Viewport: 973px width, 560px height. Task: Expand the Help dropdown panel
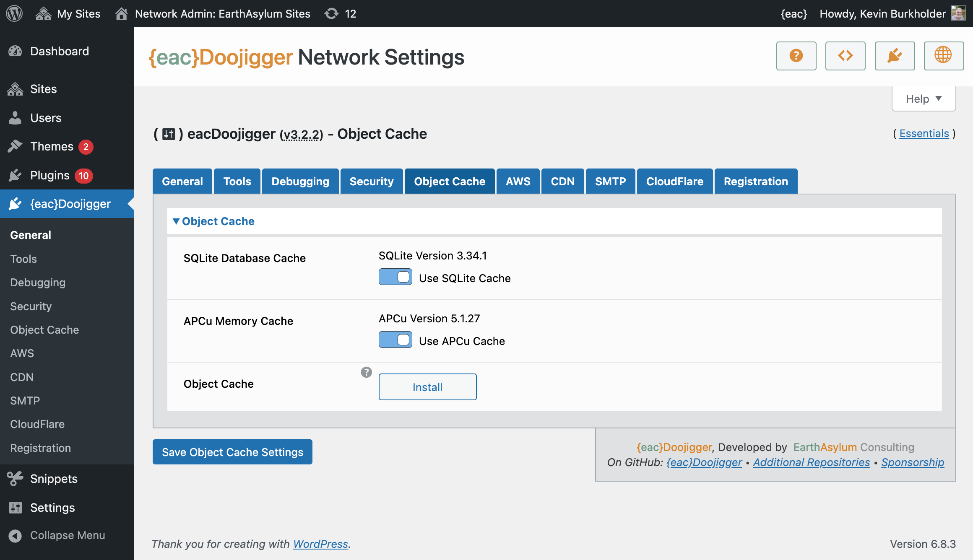pyautogui.click(x=924, y=99)
